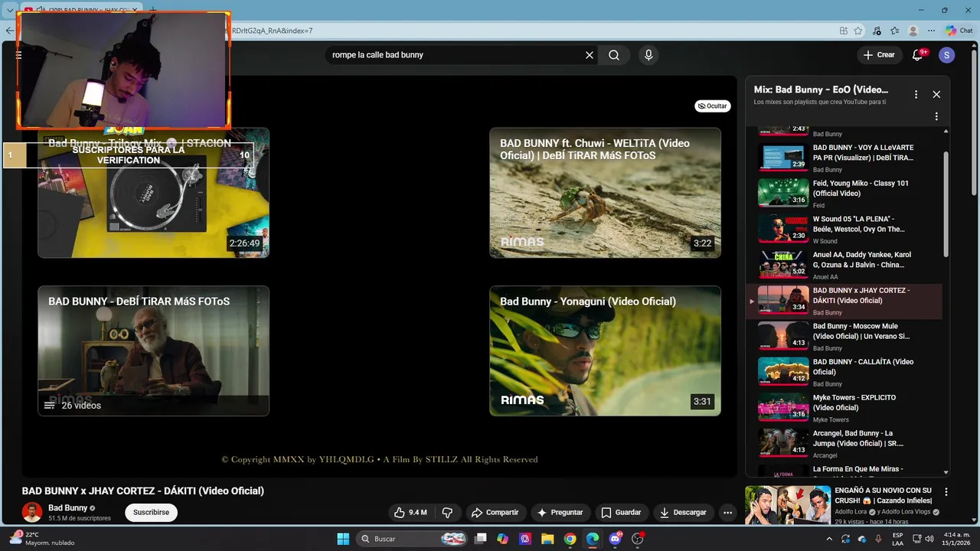Open DeBÍ TiRAR MáS FOToS playlist card
The height and width of the screenshot is (551, 980).
coord(153,350)
